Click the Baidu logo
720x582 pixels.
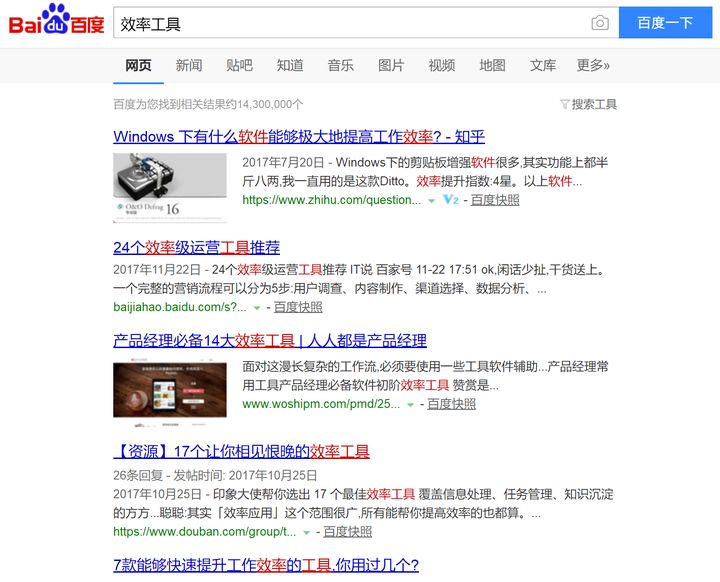click(56, 20)
